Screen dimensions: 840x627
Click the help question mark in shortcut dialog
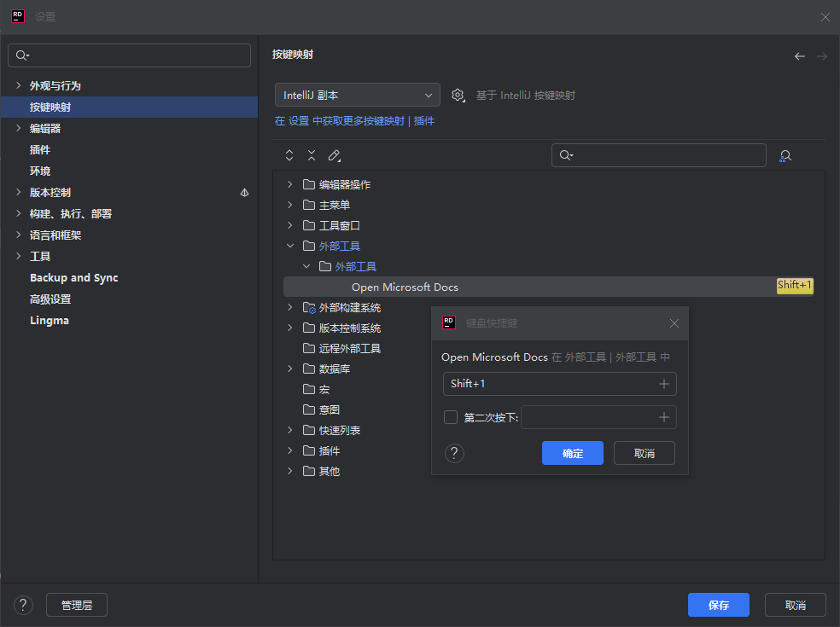[454, 454]
